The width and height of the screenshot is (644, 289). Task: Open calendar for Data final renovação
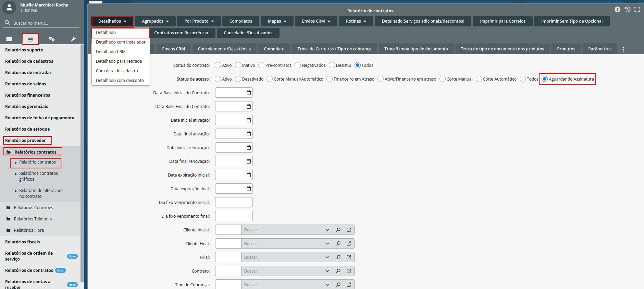point(249,161)
